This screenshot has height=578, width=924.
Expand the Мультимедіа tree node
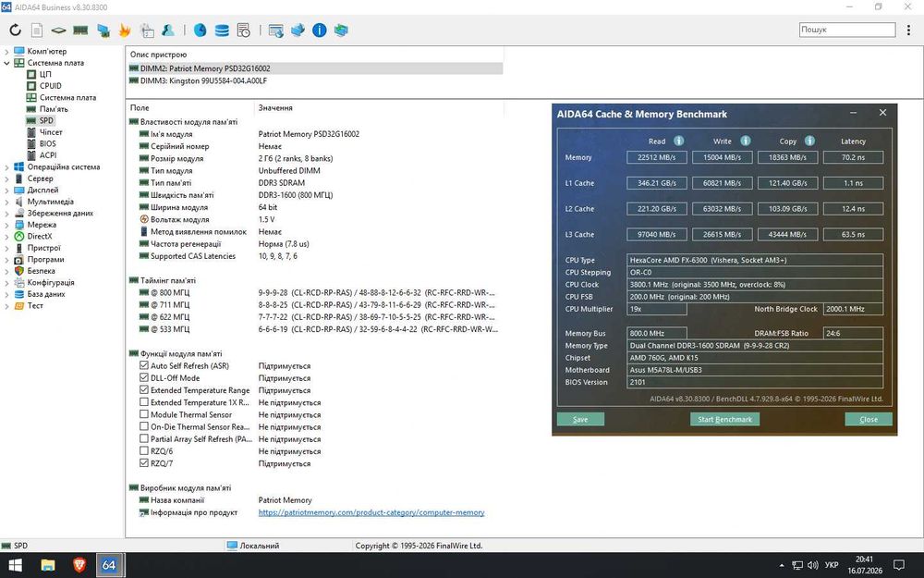(6, 202)
